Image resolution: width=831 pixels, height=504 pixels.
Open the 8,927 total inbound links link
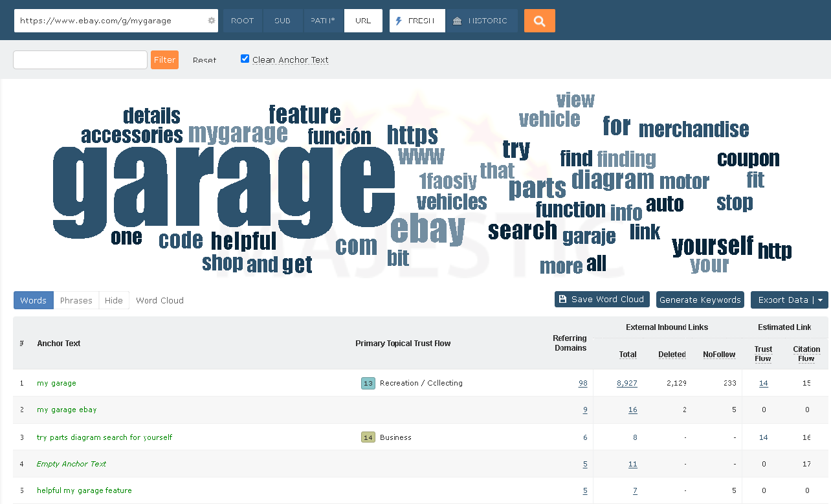pos(626,383)
